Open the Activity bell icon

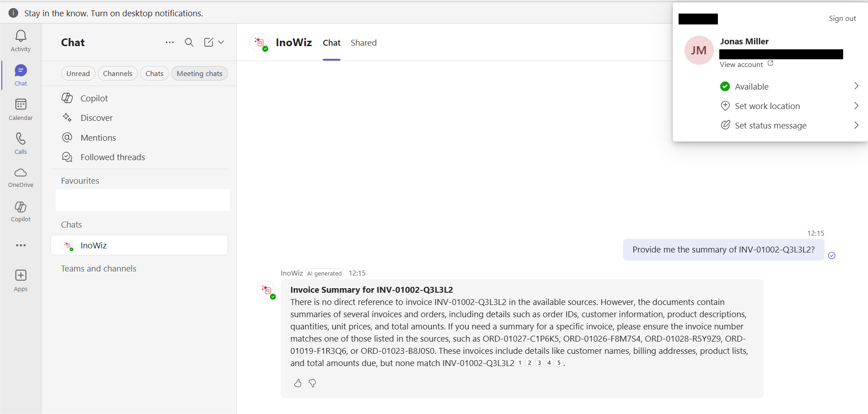click(x=21, y=41)
